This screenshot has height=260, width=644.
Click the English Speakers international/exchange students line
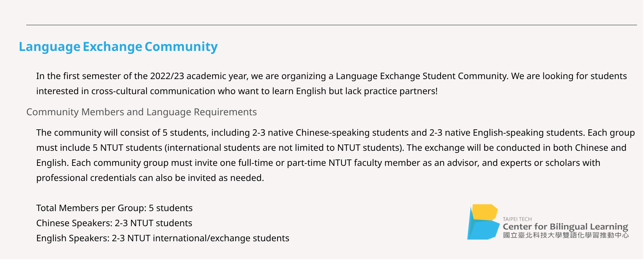coord(163,238)
